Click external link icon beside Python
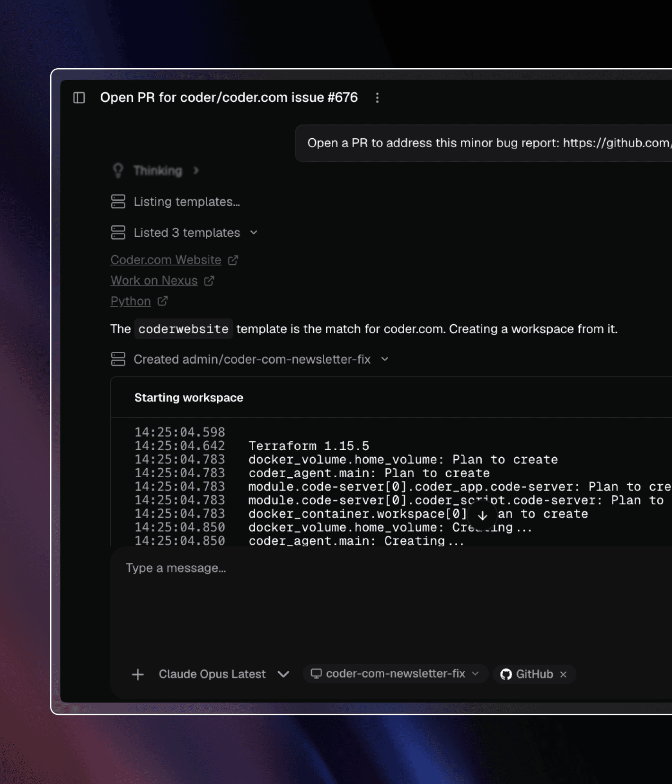 click(x=162, y=301)
